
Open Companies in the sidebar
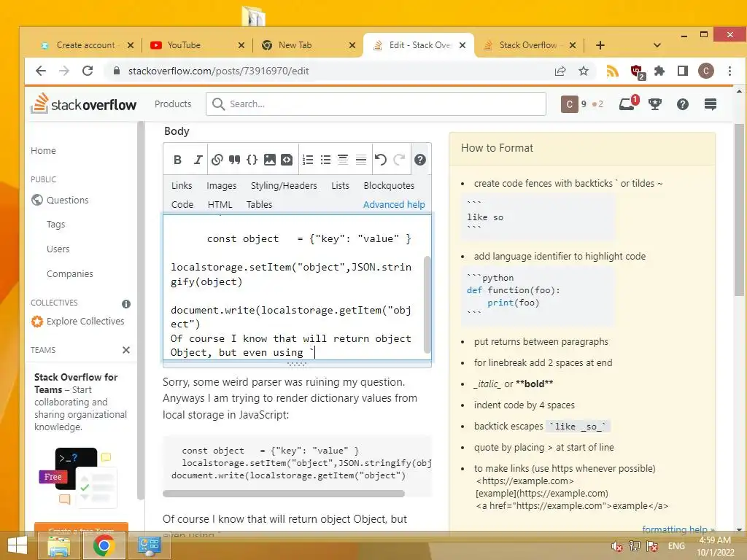[69, 274]
